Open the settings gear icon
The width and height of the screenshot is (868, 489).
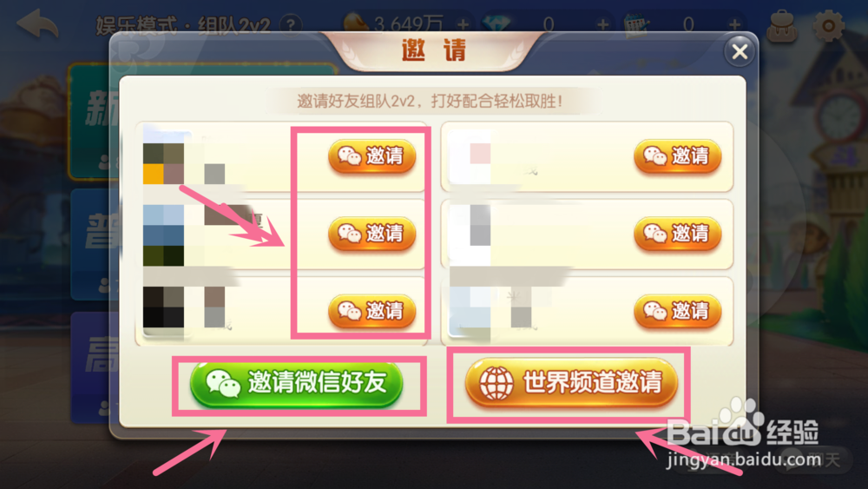pyautogui.click(x=828, y=25)
